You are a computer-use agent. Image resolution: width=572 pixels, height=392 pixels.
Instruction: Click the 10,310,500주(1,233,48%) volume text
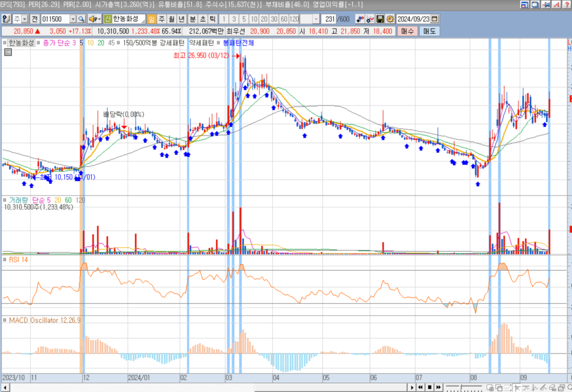pyautogui.click(x=38, y=207)
